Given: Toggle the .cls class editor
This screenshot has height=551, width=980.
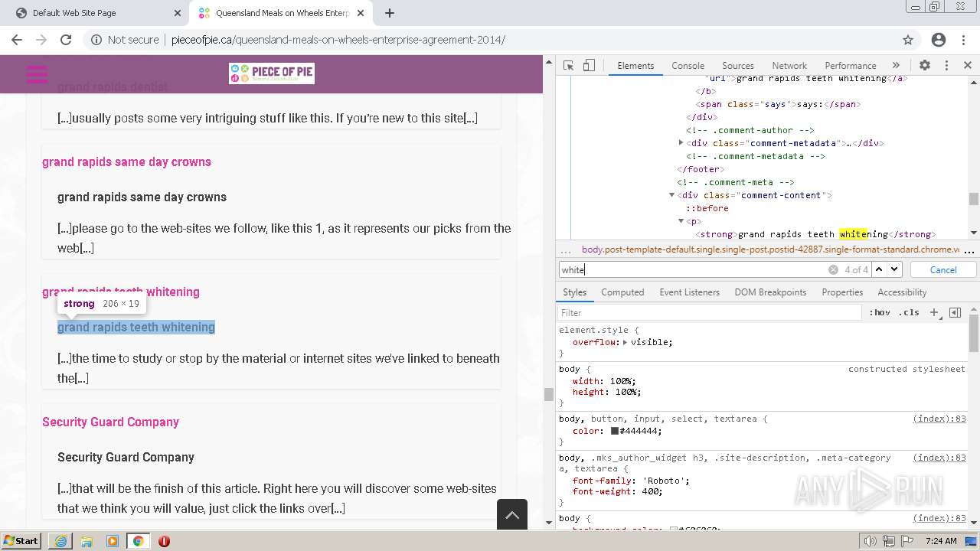Looking at the screenshot, I should click(909, 313).
